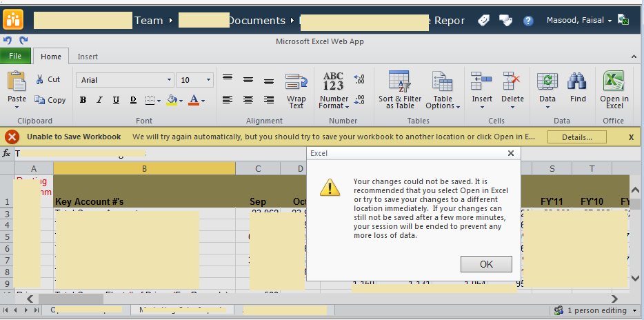Click the comments bubbles icon in the header

[505, 20]
